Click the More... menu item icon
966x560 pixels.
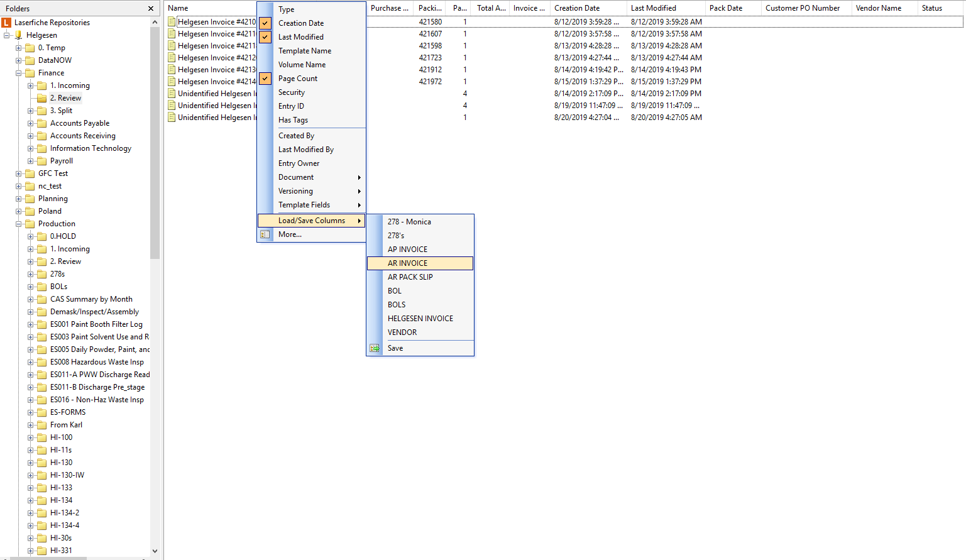[265, 234]
